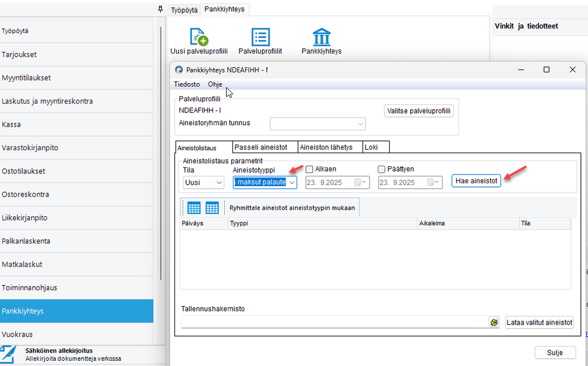The image size is (588, 366).
Task: Enable the Alkaen checkbox
Action: [309, 169]
